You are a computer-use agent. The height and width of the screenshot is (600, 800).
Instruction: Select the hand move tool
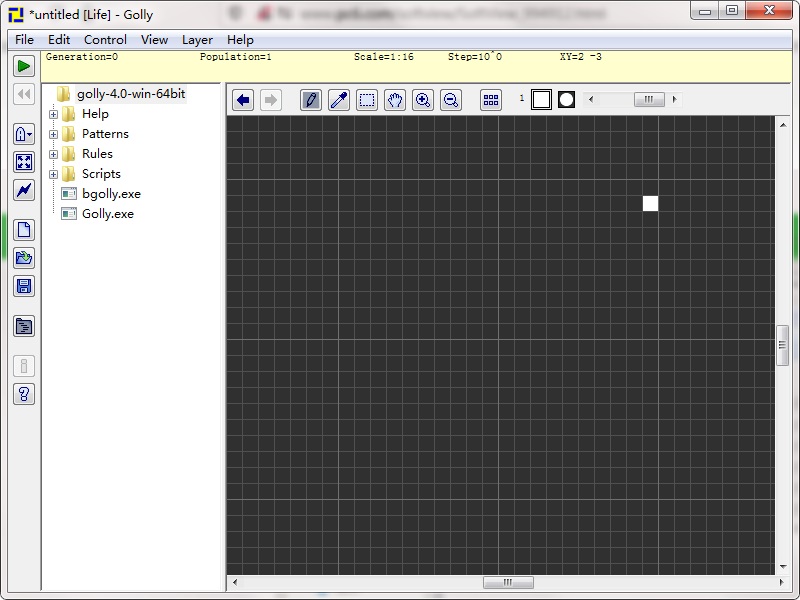pos(395,99)
